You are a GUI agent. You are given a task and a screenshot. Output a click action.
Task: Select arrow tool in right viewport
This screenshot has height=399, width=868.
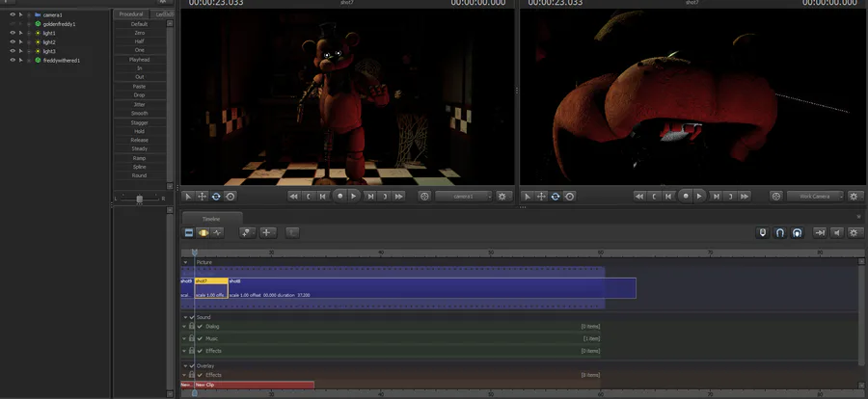[528, 197]
